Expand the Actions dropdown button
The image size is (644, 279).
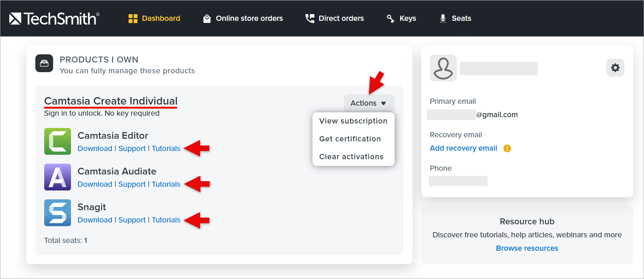tap(369, 103)
